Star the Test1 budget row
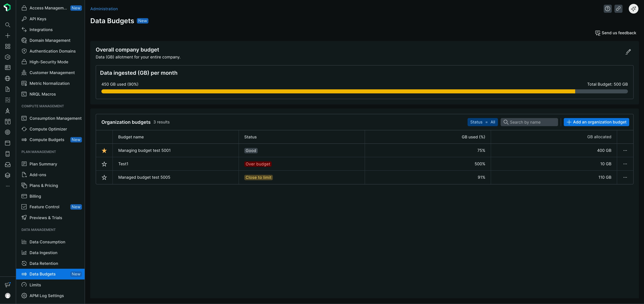Image resolution: width=644 pixels, height=304 pixels. tap(104, 164)
